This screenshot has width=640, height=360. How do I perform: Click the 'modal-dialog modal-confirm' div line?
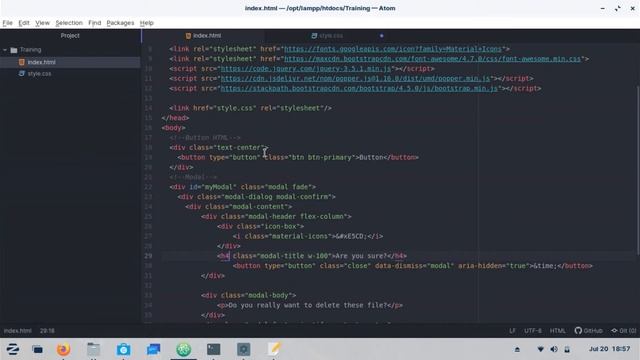pos(256,197)
